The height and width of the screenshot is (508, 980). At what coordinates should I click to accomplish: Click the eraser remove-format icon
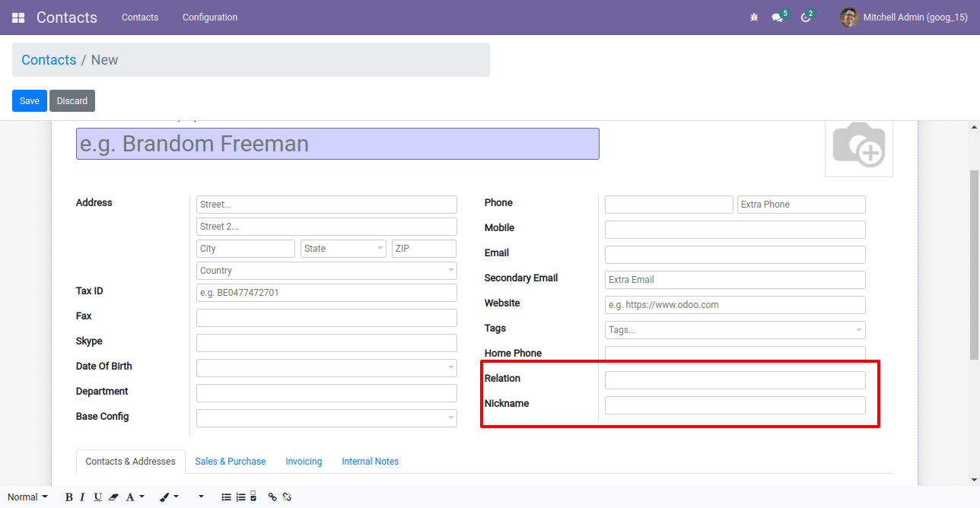coord(114,497)
